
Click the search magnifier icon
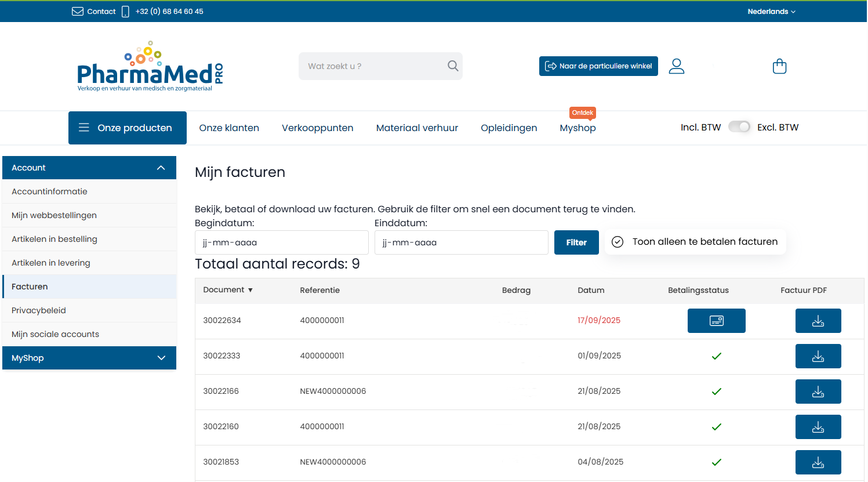click(453, 66)
